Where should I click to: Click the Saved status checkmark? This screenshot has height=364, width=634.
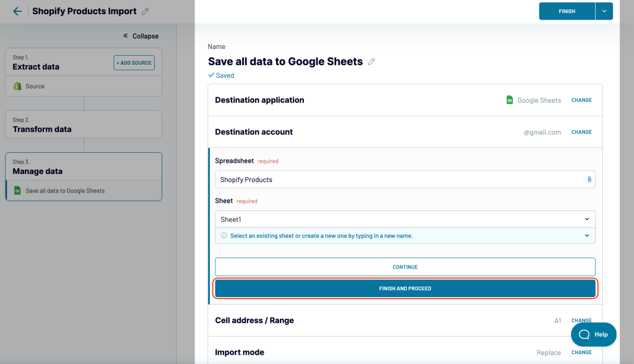coord(211,76)
